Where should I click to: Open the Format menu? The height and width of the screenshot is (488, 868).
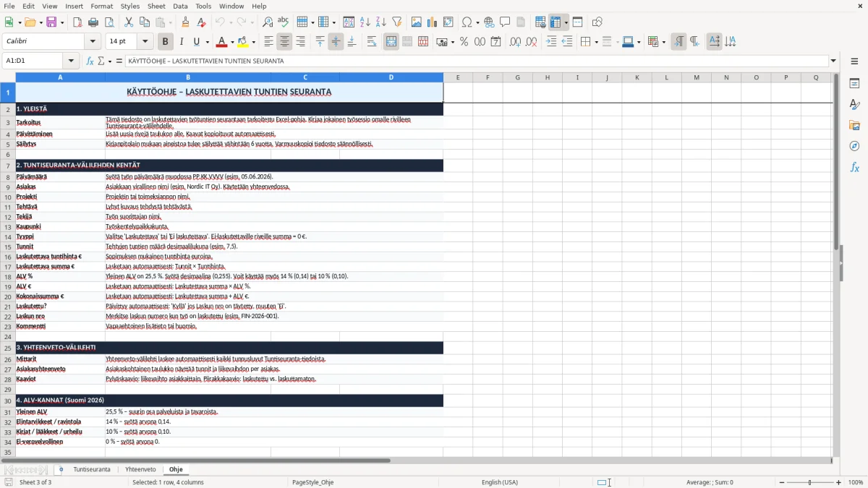[102, 6]
